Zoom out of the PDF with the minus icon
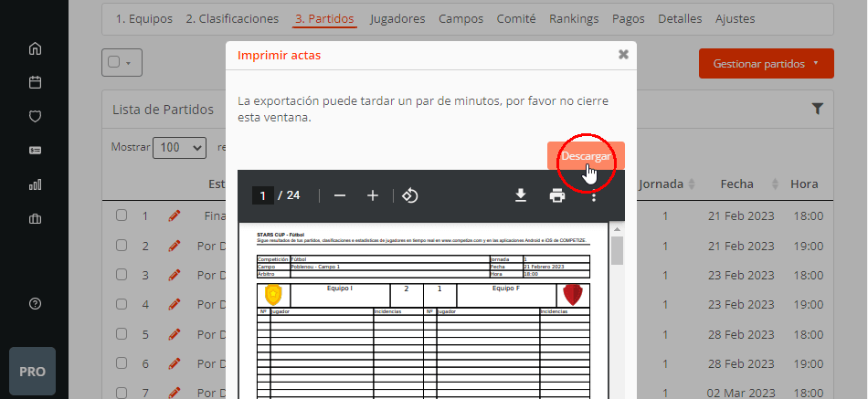 point(340,196)
